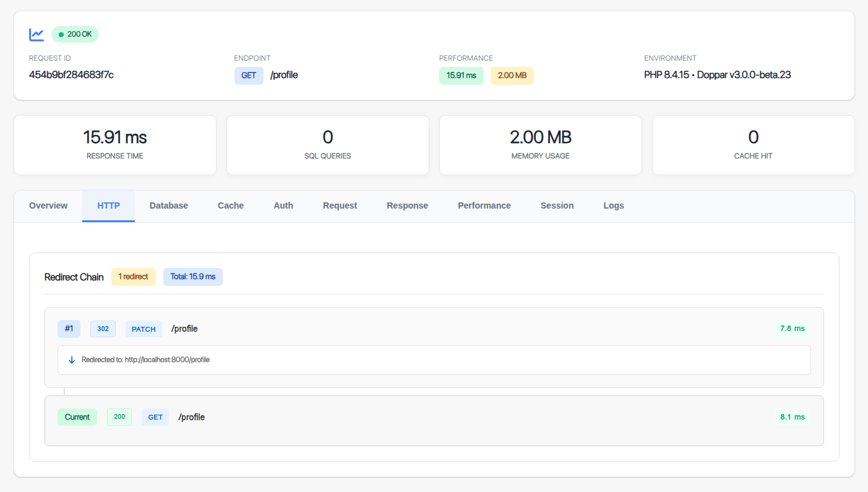Click the down arrow redirect icon

pos(72,360)
